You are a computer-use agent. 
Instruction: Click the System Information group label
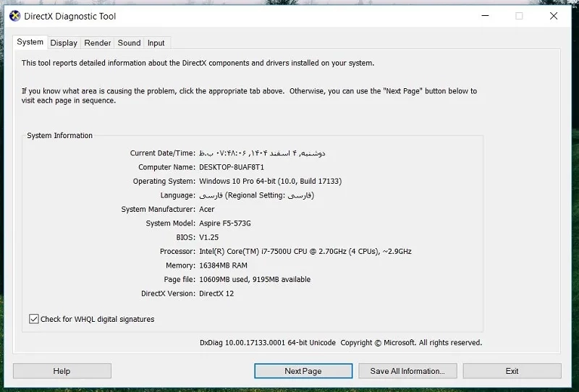(x=60, y=135)
